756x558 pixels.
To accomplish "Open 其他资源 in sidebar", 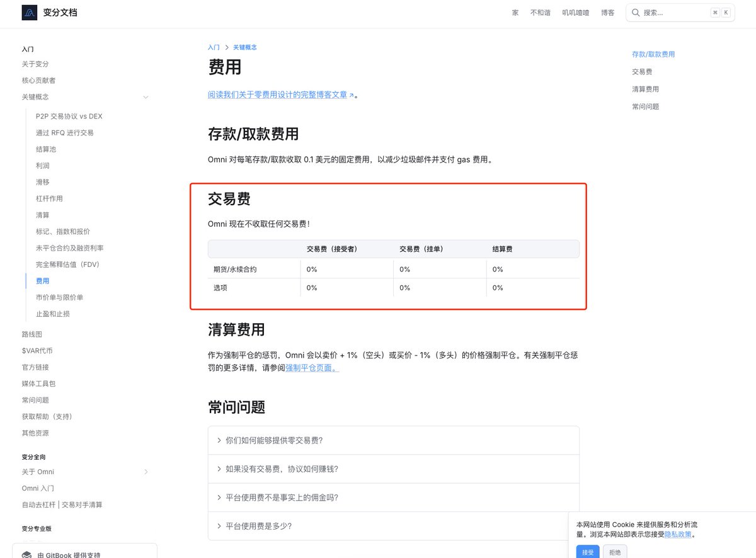I will (x=35, y=433).
